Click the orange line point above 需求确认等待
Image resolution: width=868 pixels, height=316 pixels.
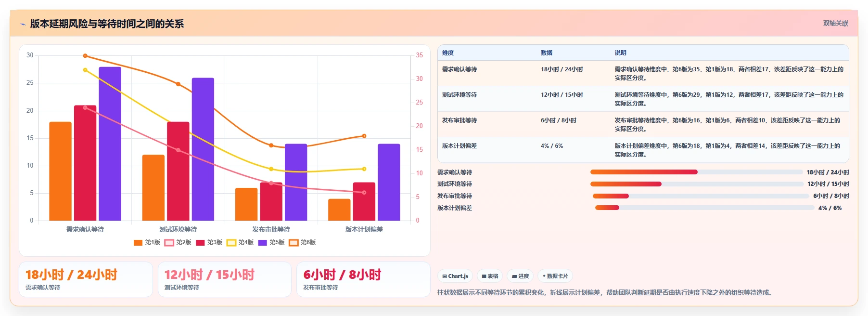(x=85, y=56)
